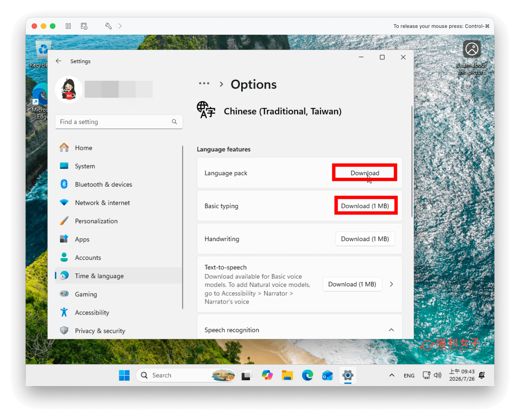Click the VM toolbar forward chevron

(x=120, y=26)
